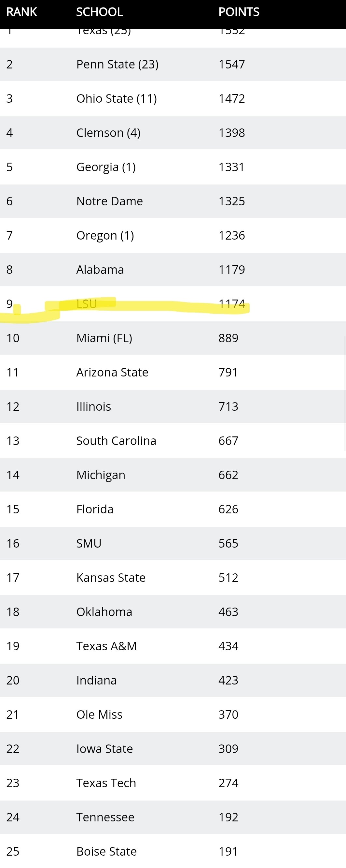The width and height of the screenshot is (346, 868).
Task: Click Ole Miss points value 370
Action: (x=228, y=715)
